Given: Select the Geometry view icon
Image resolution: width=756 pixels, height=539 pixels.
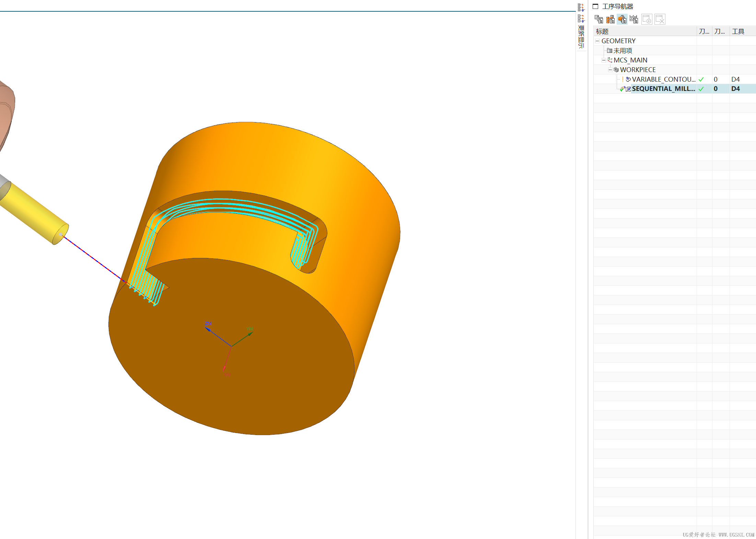Looking at the screenshot, I should [x=622, y=19].
